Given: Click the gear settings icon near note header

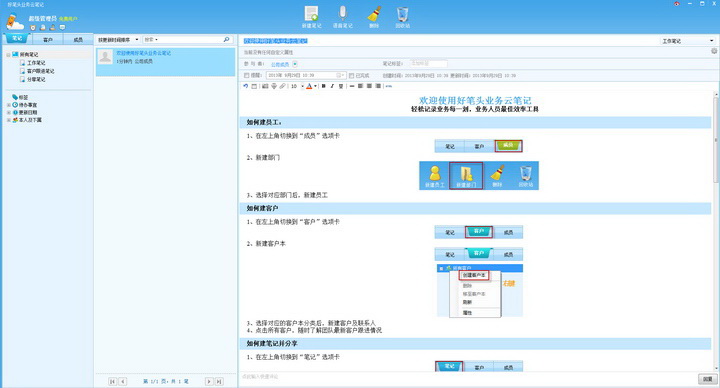Looking at the screenshot, I should 714,51.
